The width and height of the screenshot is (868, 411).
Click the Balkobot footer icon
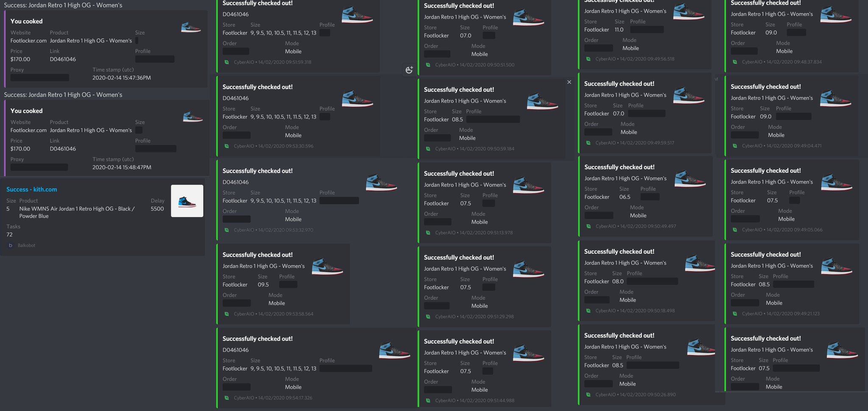[x=11, y=245]
